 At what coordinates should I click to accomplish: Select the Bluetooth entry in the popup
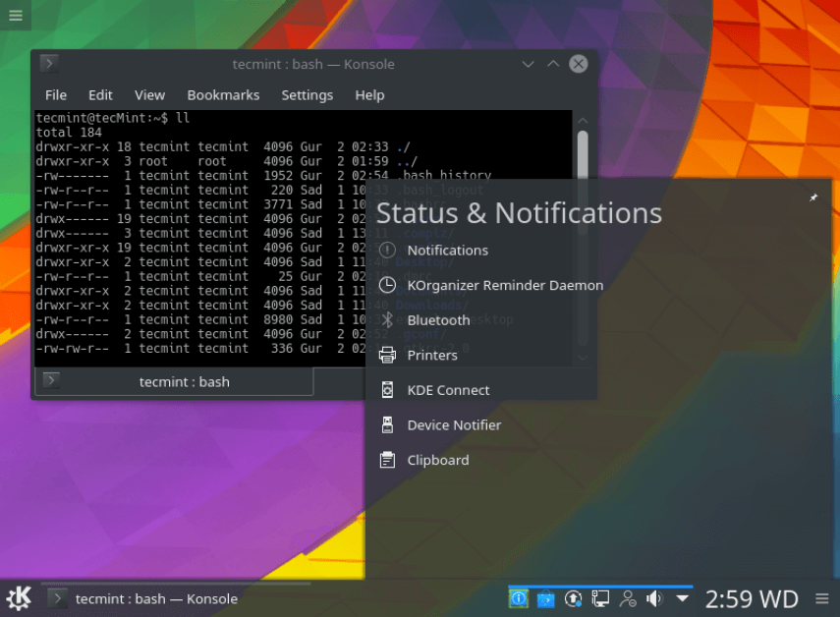point(438,320)
